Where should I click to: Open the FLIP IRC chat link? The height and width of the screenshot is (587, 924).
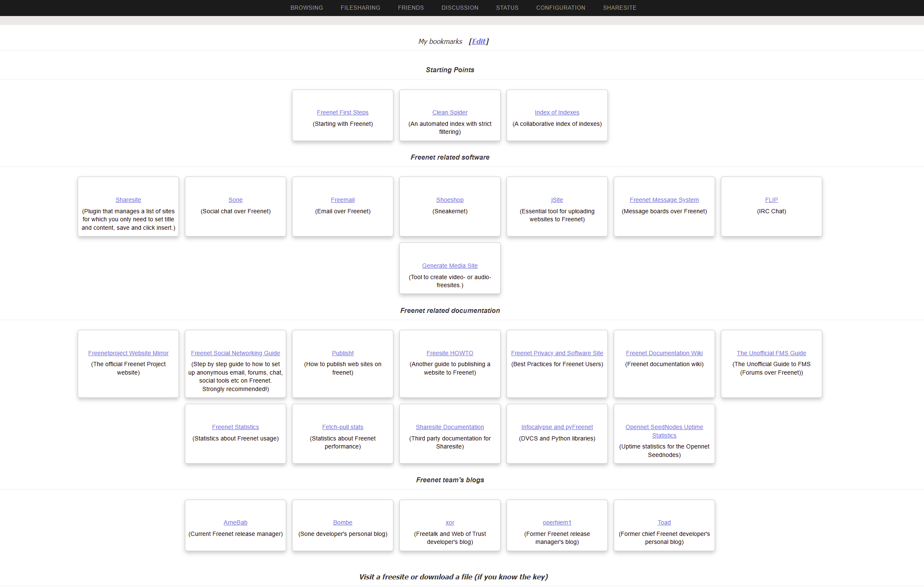coord(771,200)
